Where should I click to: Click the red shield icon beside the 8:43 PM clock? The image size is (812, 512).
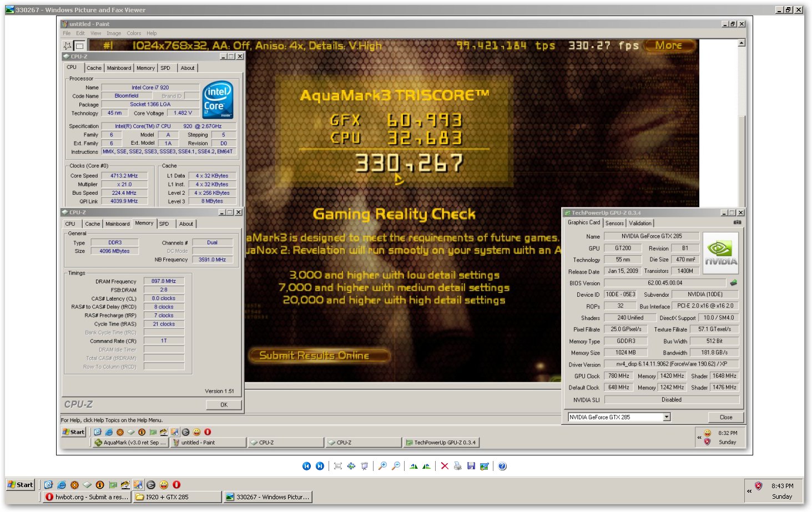click(x=759, y=486)
